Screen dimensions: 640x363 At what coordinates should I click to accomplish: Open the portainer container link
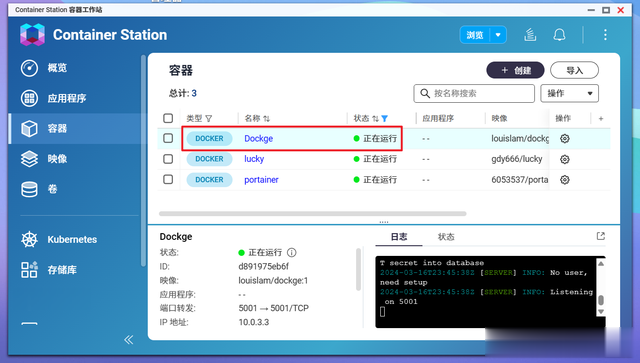click(261, 180)
